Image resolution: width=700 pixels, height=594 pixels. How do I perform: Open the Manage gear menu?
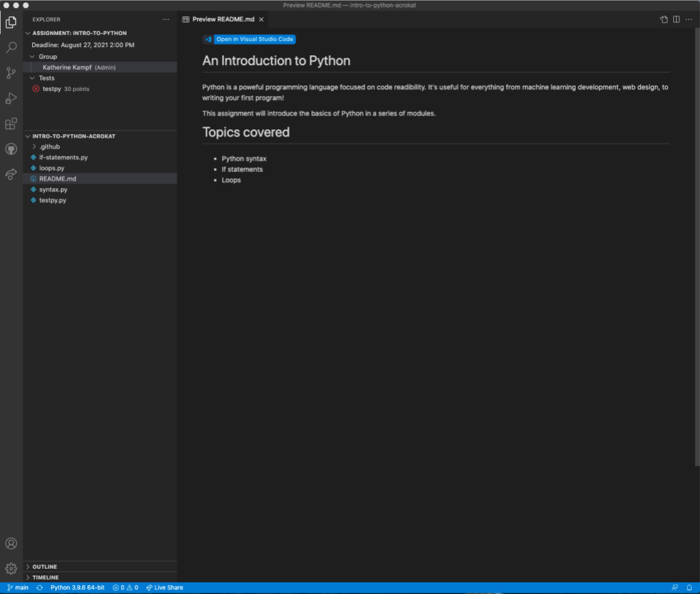pyautogui.click(x=10, y=568)
